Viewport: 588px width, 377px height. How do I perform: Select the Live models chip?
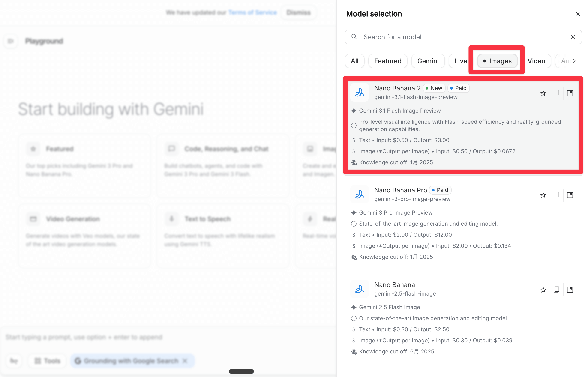[460, 61]
